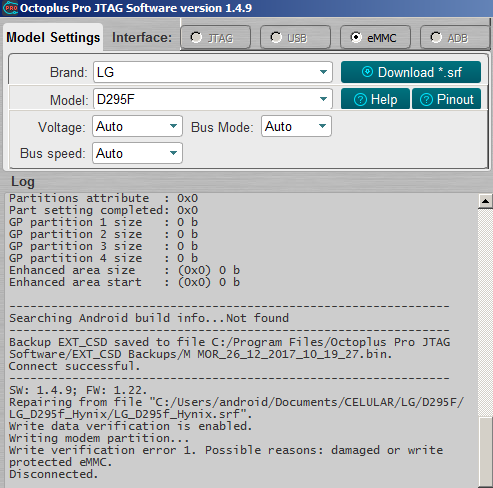Image resolution: width=493 pixels, height=488 pixels.
Task: Open the Brand dropdown showing LG
Action: click(x=213, y=72)
